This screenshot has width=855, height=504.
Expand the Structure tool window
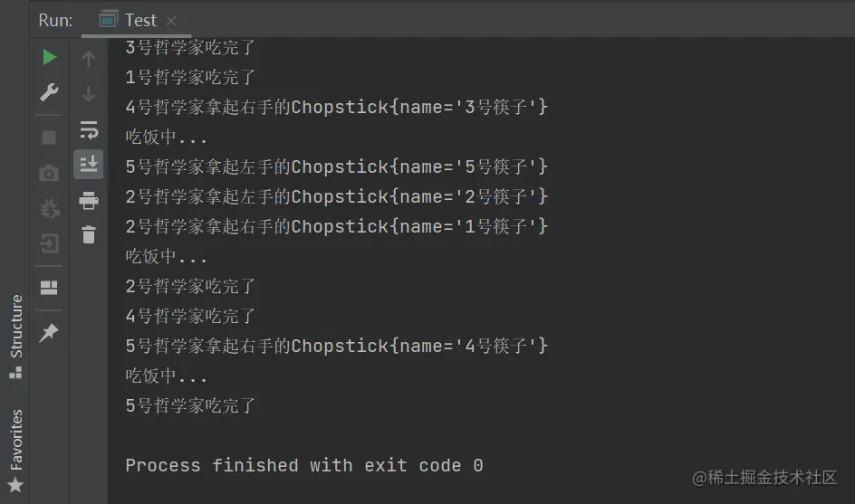pos(15,334)
